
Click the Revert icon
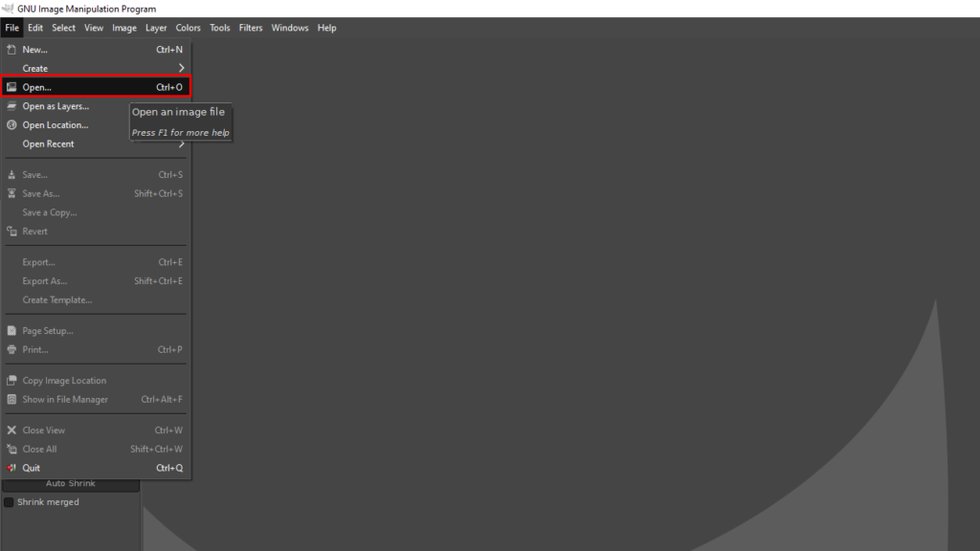[11, 231]
